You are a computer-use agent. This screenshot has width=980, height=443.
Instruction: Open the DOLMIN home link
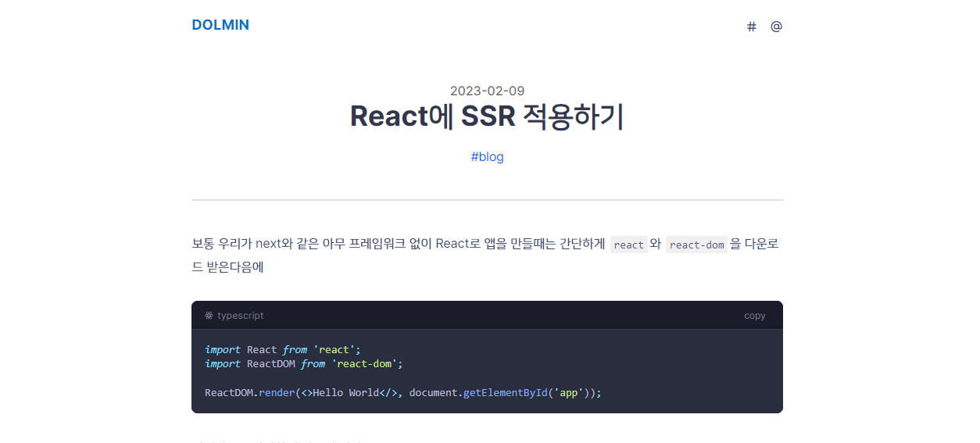point(220,25)
